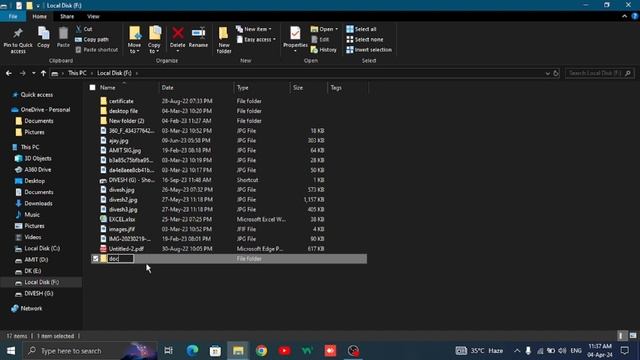Image resolution: width=640 pixels, height=360 pixels.
Task: Refresh the current folder view
Action: point(556,73)
